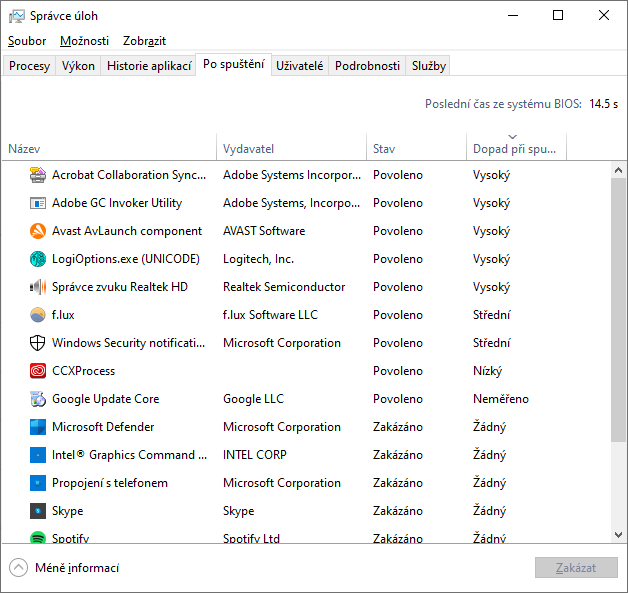The height and width of the screenshot is (593, 628).
Task: Click the Avast AvLaunch component icon
Action: (x=38, y=231)
